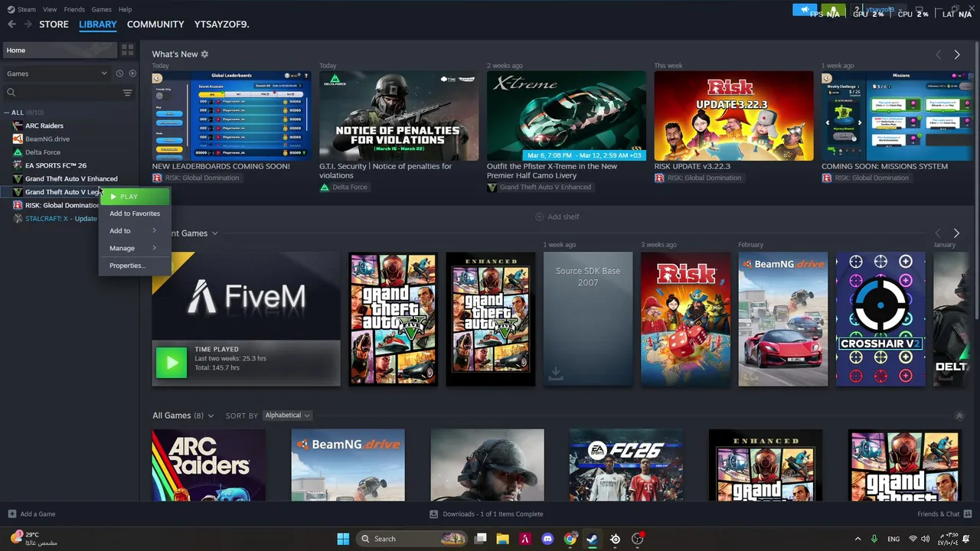Open the LIBRARY tab

(98, 24)
